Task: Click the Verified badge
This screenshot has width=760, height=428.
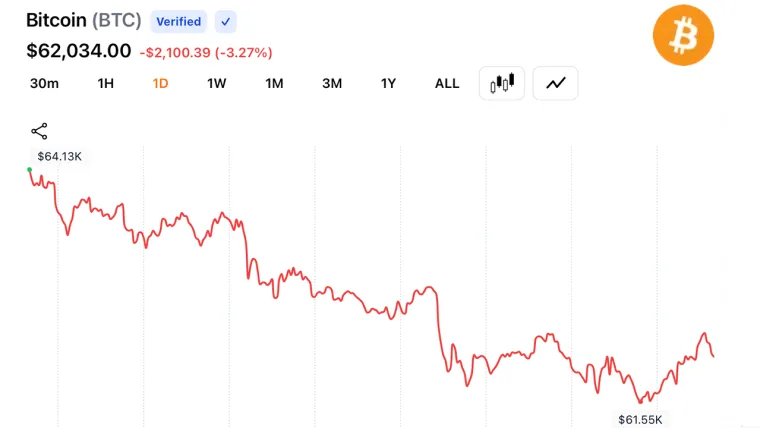Action: pos(178,22)
